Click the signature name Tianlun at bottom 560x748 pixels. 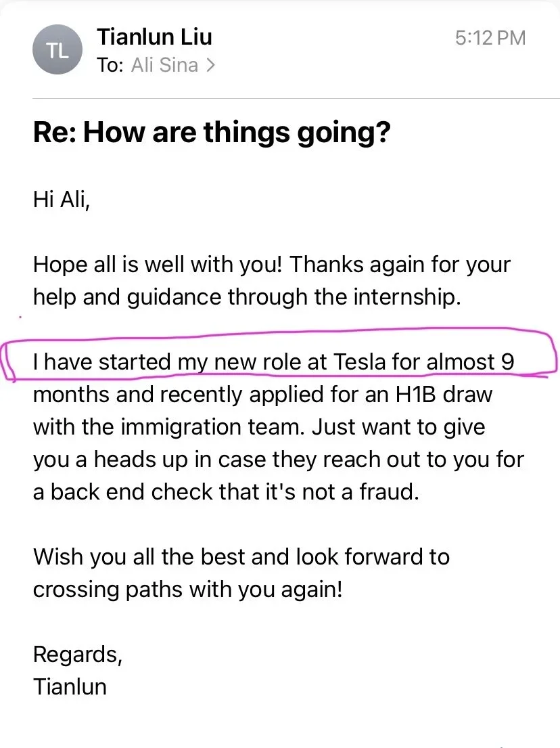pyautogui.click(x=70, y=687)
